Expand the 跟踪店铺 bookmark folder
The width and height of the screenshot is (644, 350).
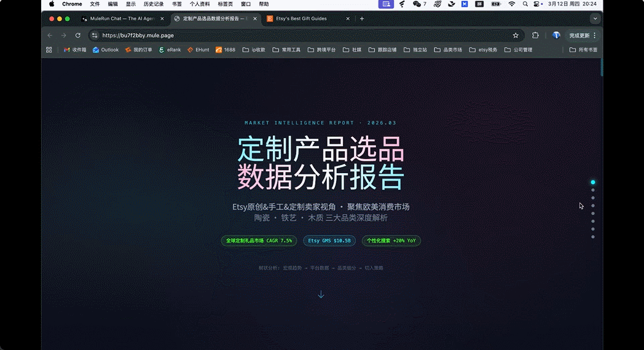[x=382, y=50]
